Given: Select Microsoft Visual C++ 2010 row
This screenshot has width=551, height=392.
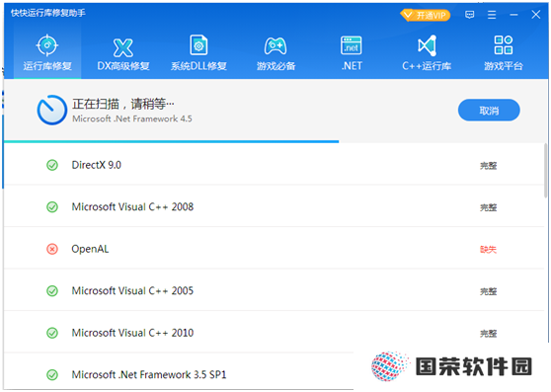Looking at the screenshot, I should pos(274,333).
